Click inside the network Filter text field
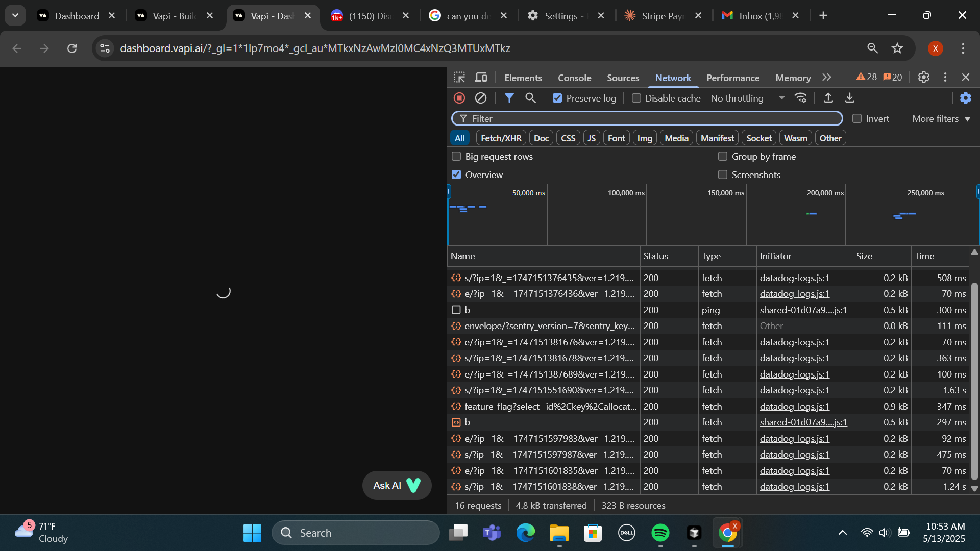The width and height of the screenshot is (980, 551). click(x=653, y=119)
